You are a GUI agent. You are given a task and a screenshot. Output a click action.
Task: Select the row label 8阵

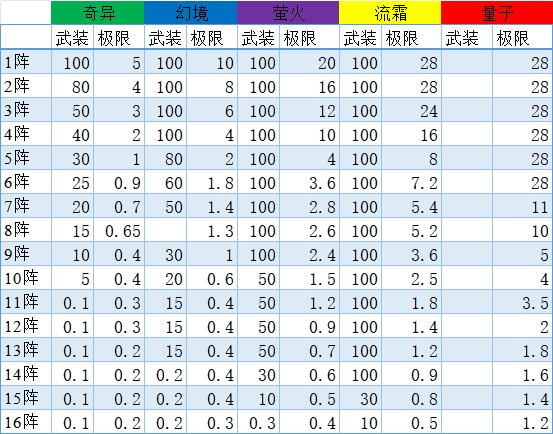click(x=26, y=230)
